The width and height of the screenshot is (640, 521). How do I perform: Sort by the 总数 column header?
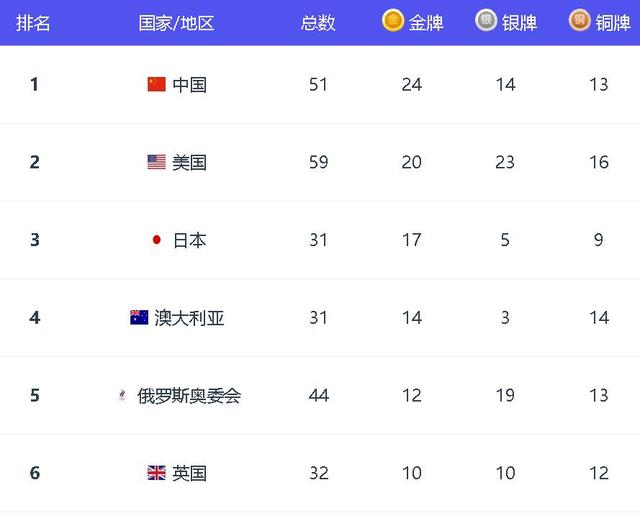coord(318,23)
